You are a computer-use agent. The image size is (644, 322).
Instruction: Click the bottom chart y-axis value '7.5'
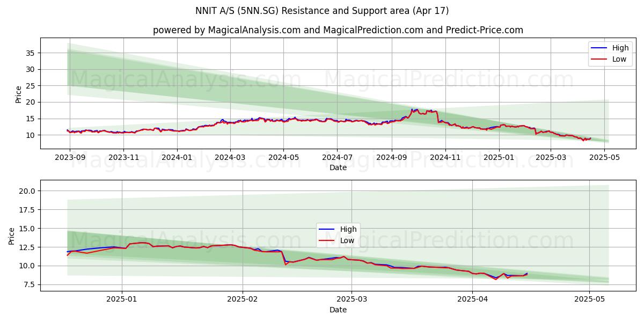(30, 284)
